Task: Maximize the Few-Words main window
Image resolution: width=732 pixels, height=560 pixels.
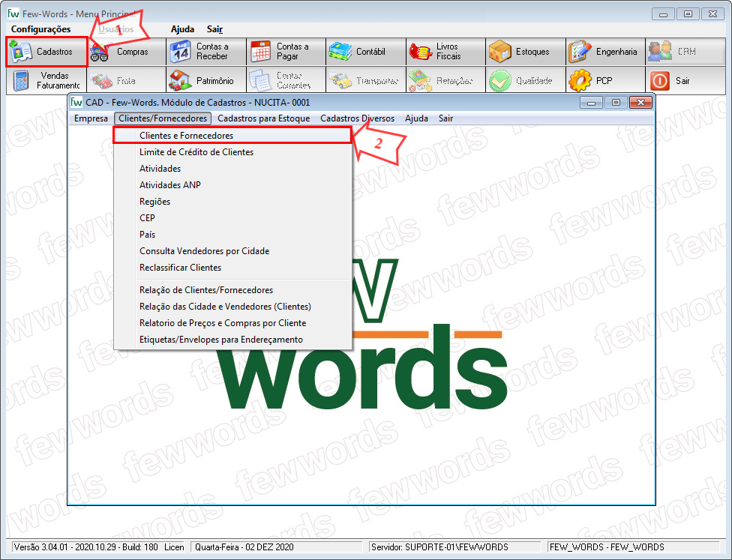Action: (688, 14)
